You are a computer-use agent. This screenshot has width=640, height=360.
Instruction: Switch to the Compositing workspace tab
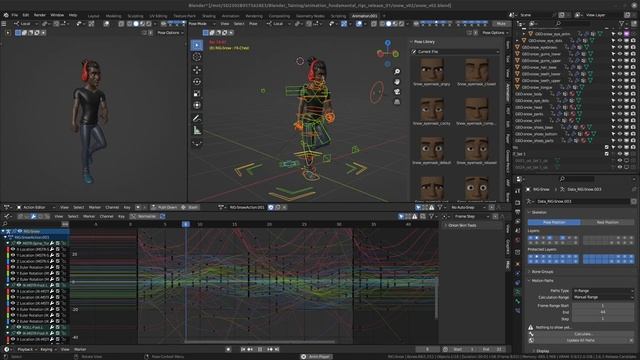pyautogui.click(x=279, y=16)
